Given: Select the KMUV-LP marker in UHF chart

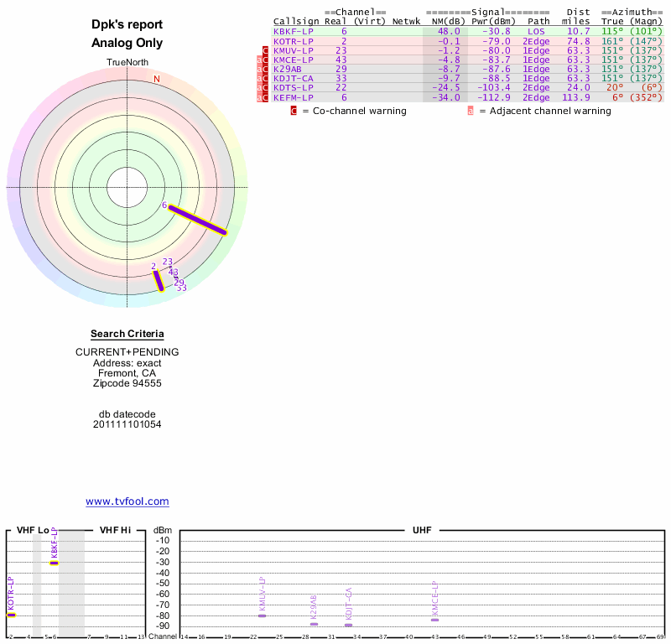Looking at the screenshot, I should [262, 615].
